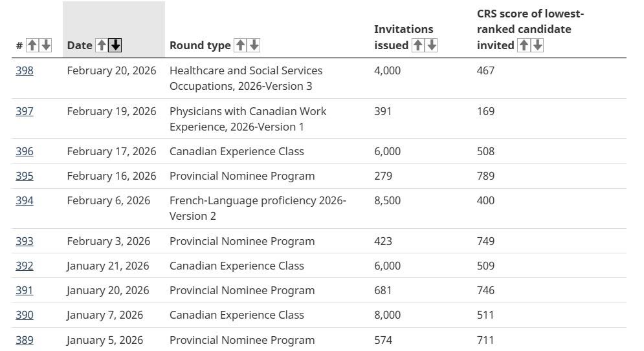
Task: Open round 395 link
Action: (24, 176)
